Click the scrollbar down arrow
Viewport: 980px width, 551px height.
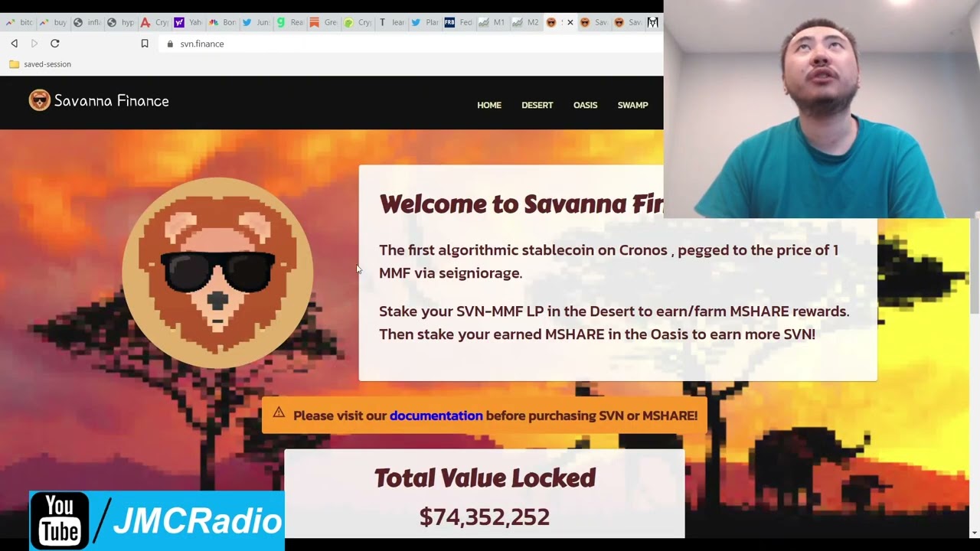click(x=975, y=533)
